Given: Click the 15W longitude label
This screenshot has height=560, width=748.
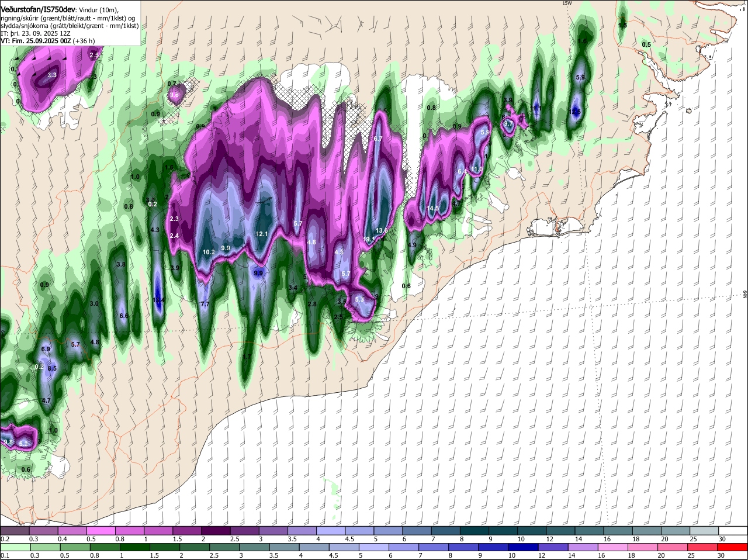Looking at the screenshot, I should (x=566, y=3).
